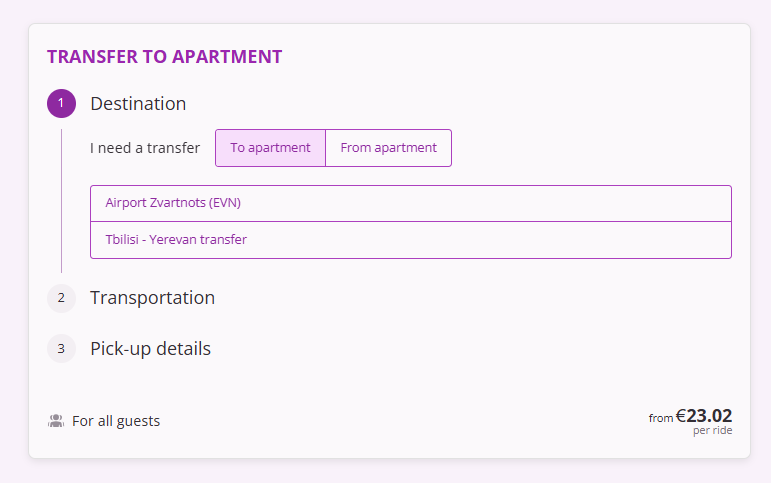Screen dimensions: 771x483
Task: Select the To apartment option
Action: pos(270,148)
